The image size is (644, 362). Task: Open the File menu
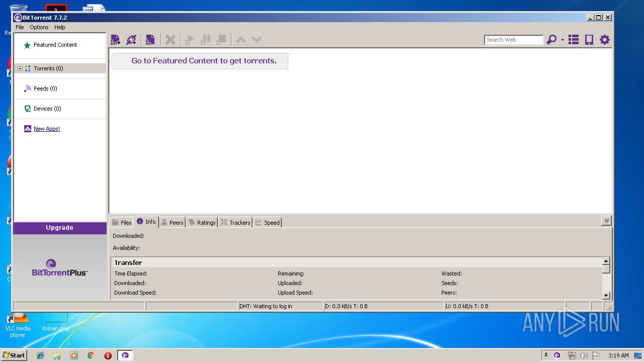point(20,27)
